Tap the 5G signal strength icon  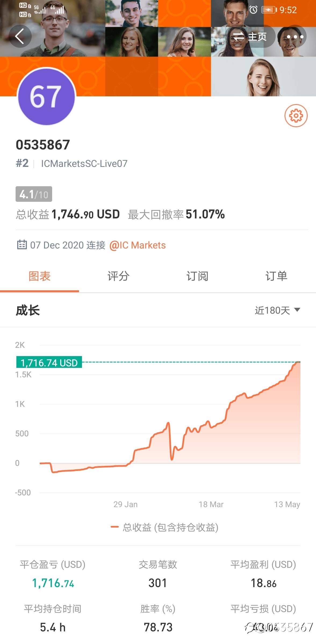coord(40,10)
